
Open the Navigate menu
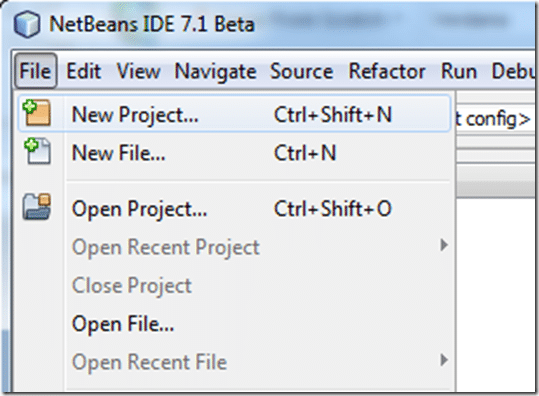pyautogui.click(x=216, y=72)
